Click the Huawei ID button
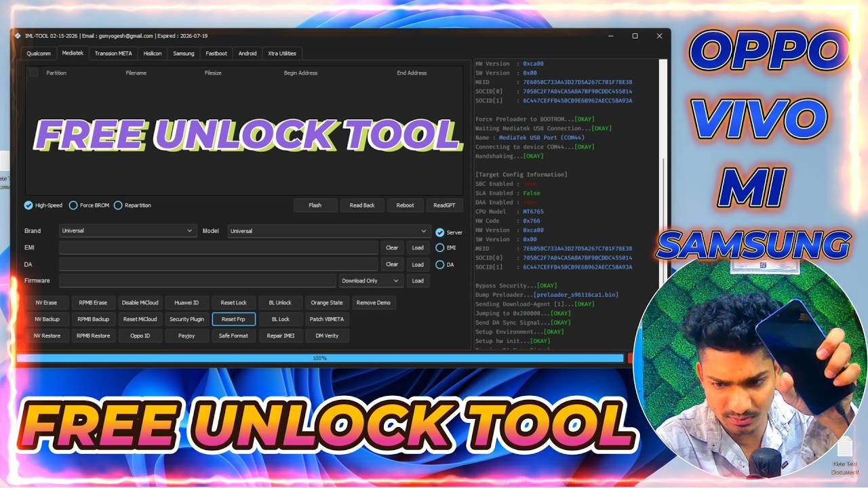Screen dimensions: 868x488 (186, 303)
